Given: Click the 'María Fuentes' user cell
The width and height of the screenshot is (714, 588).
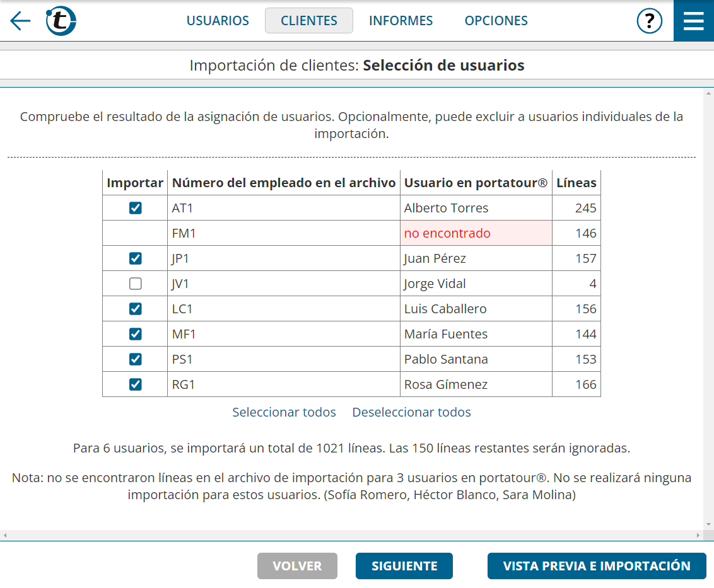Looking at the screenshot, I should pos(476,334).
